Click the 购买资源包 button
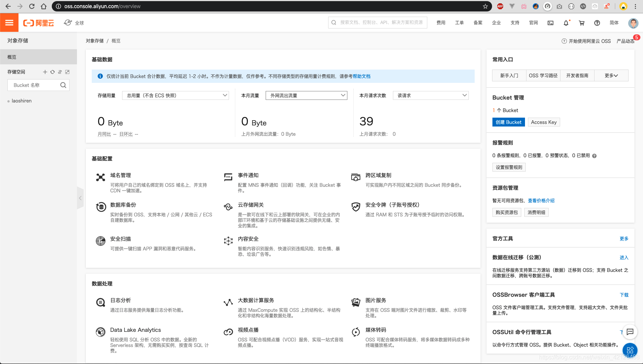Image resolution: width=643 pixels, height=364 pixels. pos(507,212)
